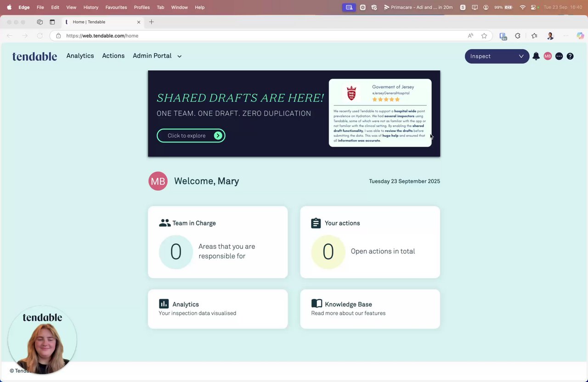The image size is (588, 382).
Task: Open the Admin Portal nav item
Action: 152,56
